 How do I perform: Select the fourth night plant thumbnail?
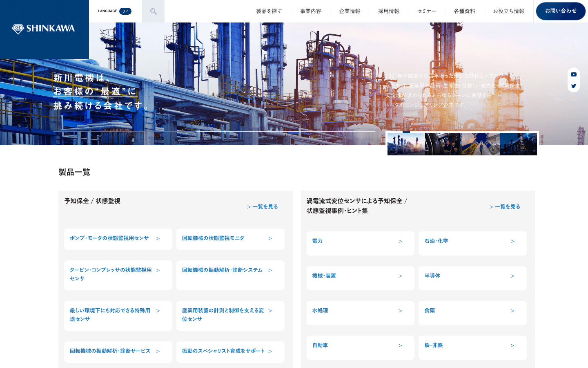click(518, 144)
